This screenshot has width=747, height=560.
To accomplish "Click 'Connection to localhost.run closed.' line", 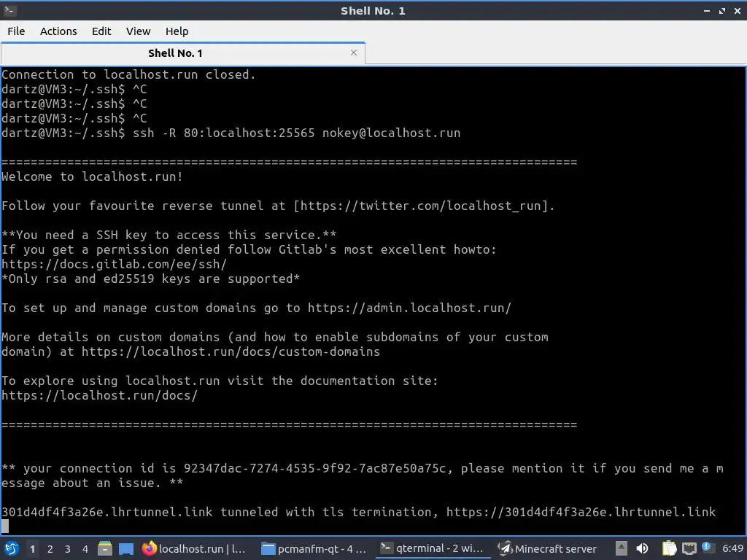I will click(128, 75).
